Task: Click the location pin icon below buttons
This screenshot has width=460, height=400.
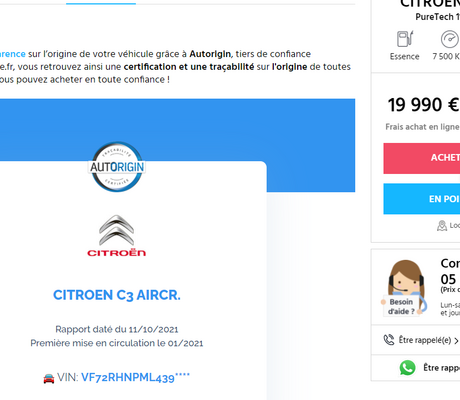Action: tap(442, 226)
